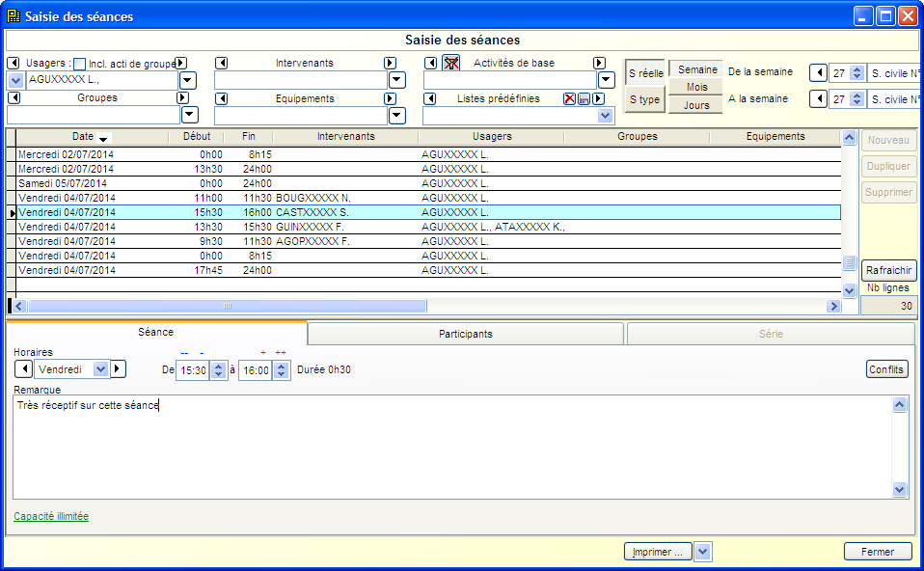Click previous arrow beside Listes prédéfinies

point(429,98)
